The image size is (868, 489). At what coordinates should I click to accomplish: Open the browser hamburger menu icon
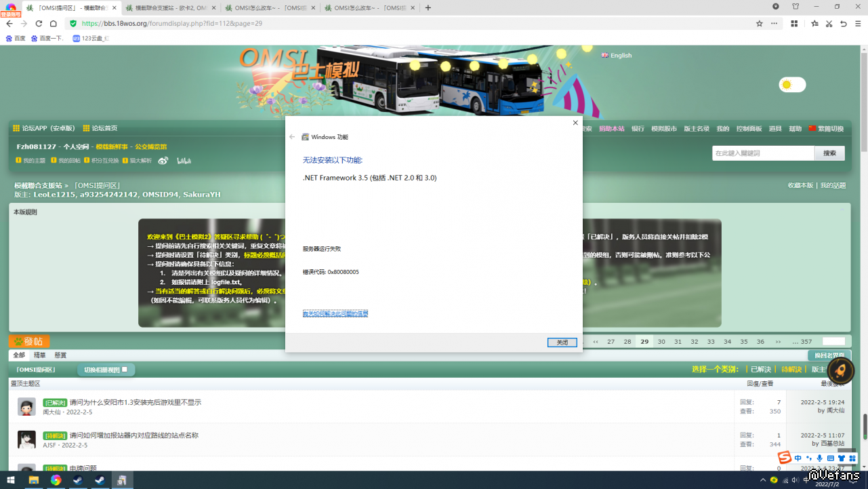pyautogui.click(x=858, y=23)
